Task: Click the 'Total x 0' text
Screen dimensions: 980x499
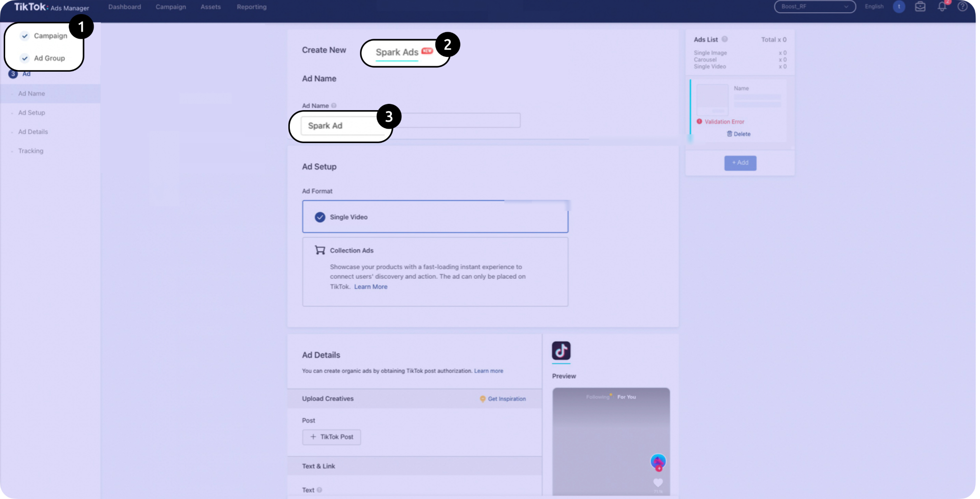Action: [x=773, y=39]
